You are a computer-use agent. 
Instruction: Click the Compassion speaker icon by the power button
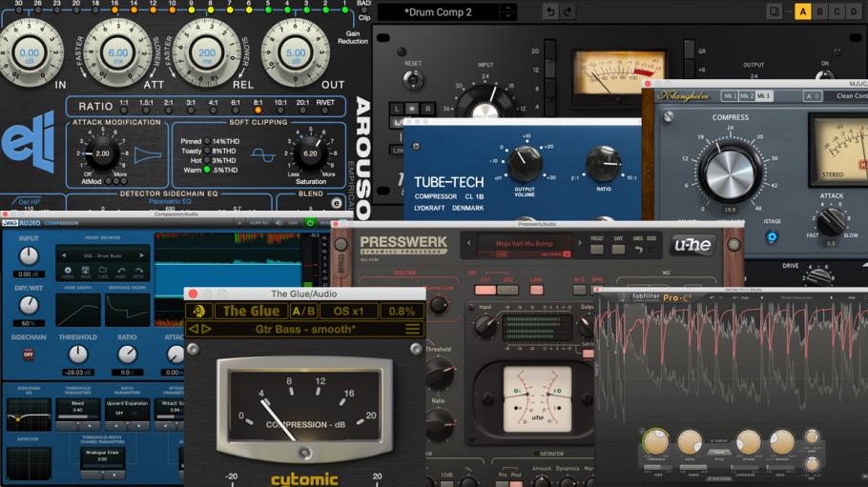pyautogui.click(x=279, y=222)
